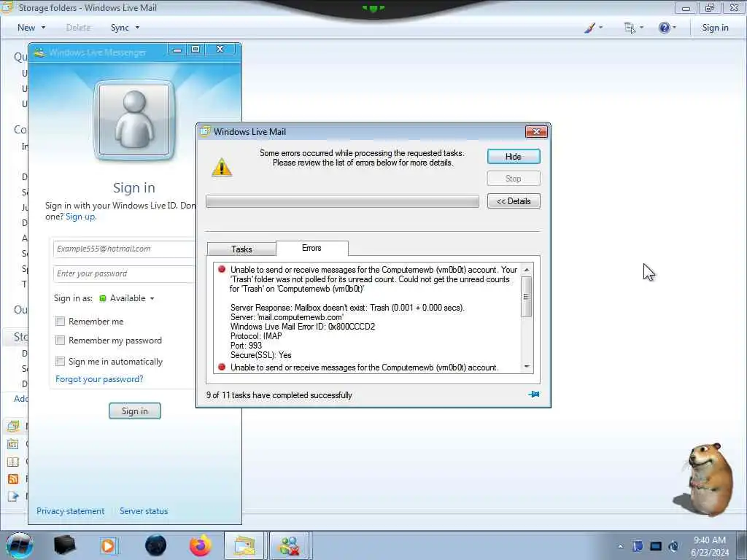Click the Action Center flag tray icon
Image resolution: width=747 pixels, height=560 pixels.
(x=638, y=546)
